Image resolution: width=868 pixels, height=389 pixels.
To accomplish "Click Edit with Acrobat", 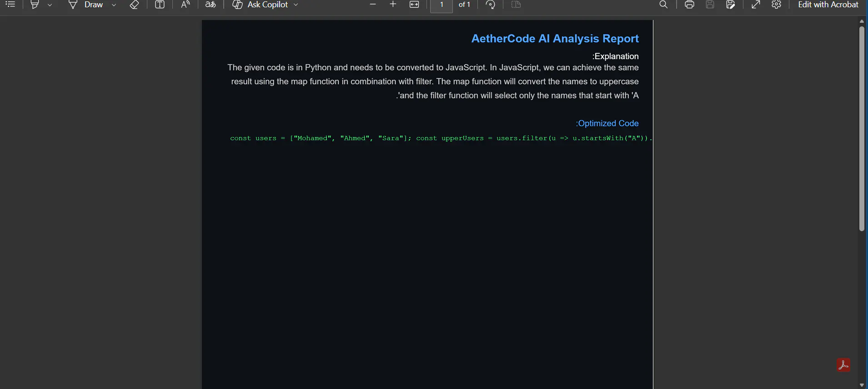I will pos(828,5).
